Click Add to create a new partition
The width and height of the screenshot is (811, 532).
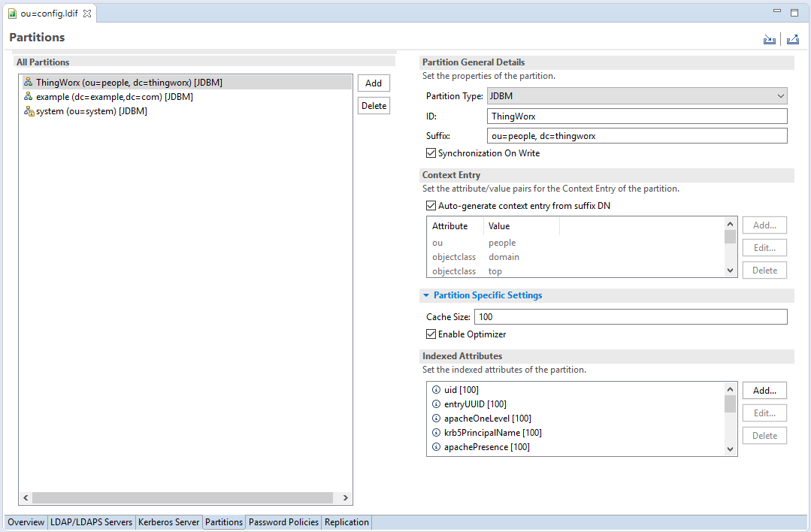(x=374, y=83)
